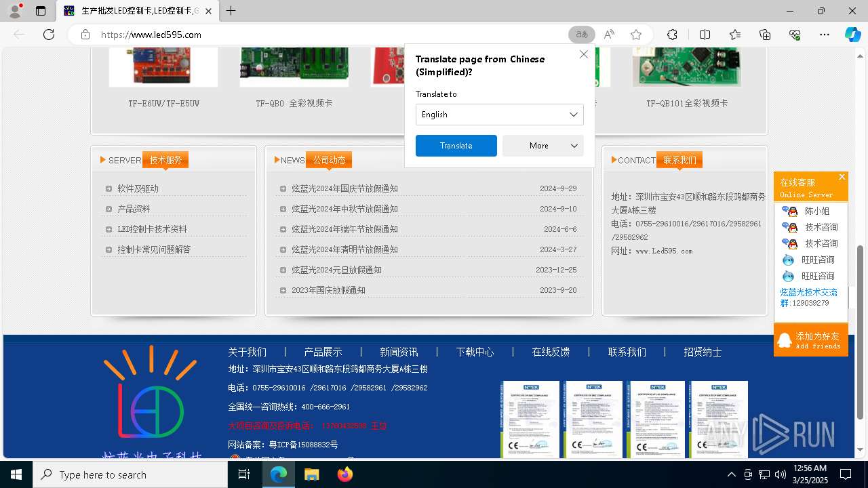Open 炫蓝光2024年清明节放假通知 news
Image resolution: width=868 pixels, height=488 pixels.
(x=344, y=249)
